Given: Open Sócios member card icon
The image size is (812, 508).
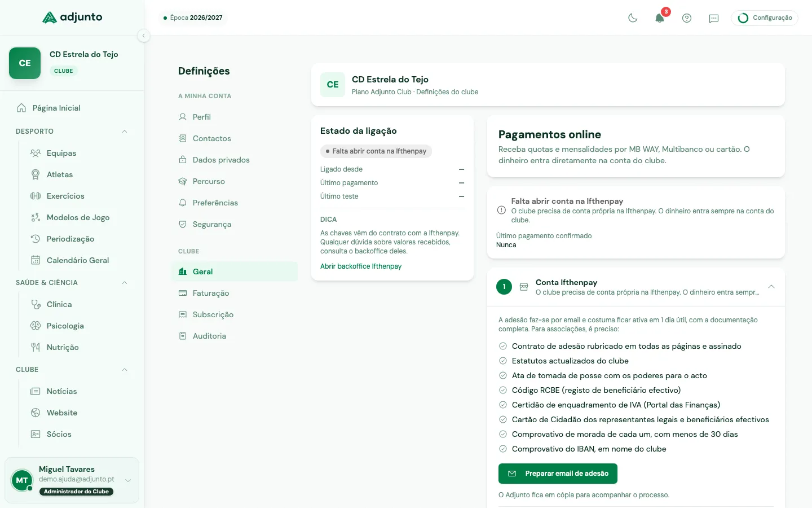Looking at the screenshot, I should [36, 434].
